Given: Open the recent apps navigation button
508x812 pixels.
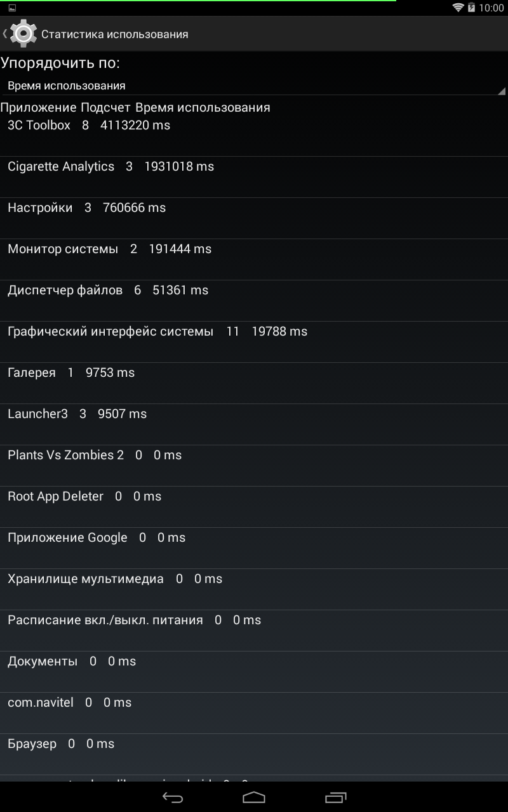Looking at the screenshot, I should click(x=335, y=797).
